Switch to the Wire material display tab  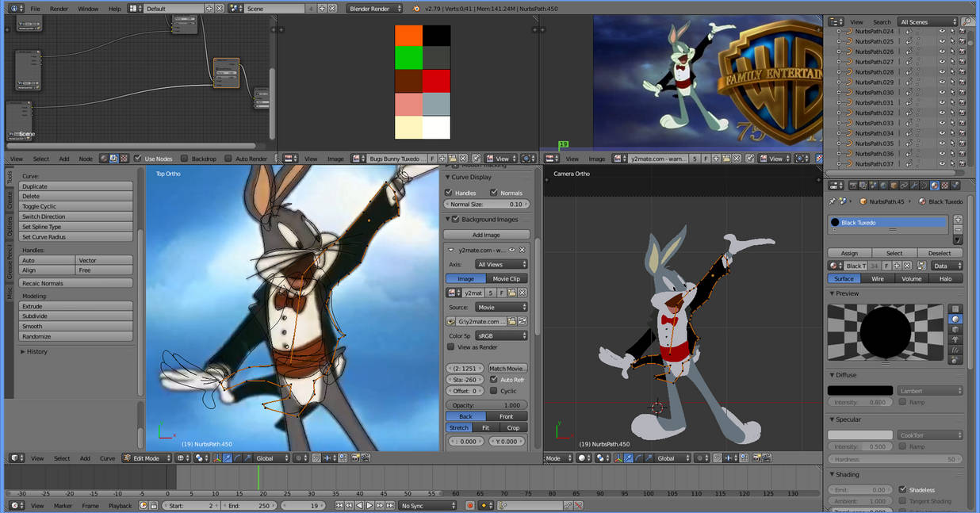(878, 278)
